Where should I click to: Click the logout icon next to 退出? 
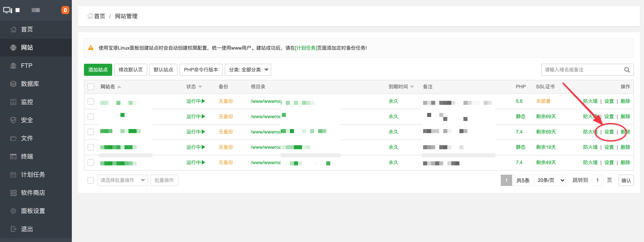(x=14, y=229)
